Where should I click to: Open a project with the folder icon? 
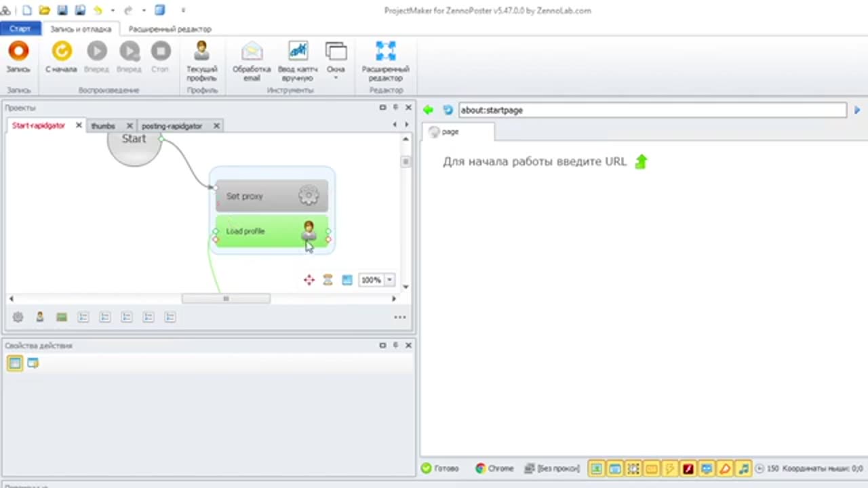45,10
